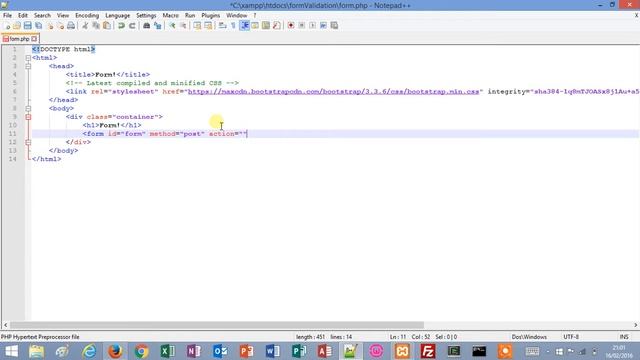Click Run macro multiple times icon
The height and width of the screenshot is (360, 640).
pyautogui.click(x=323, y=26)
